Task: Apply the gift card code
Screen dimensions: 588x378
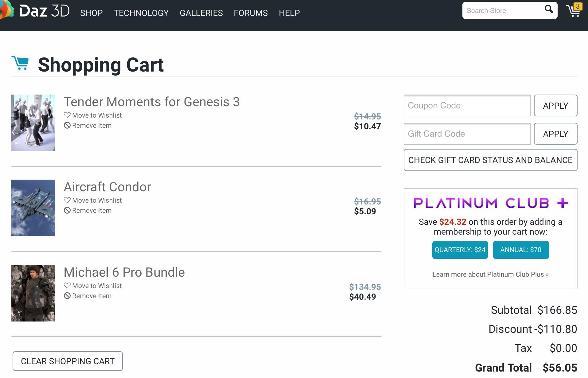Action: pyautogui.click(x=555, y=134)
